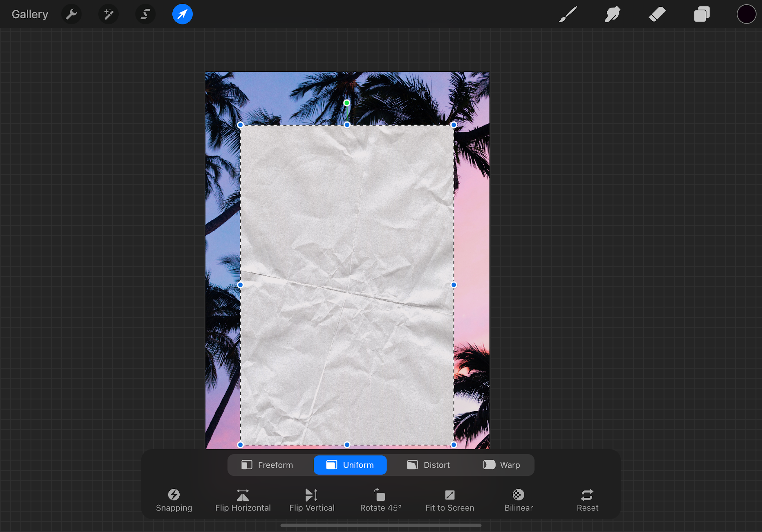Toggle the Snapping option
The height and width of the screenshot is (532, 762).
coord(174,500)
